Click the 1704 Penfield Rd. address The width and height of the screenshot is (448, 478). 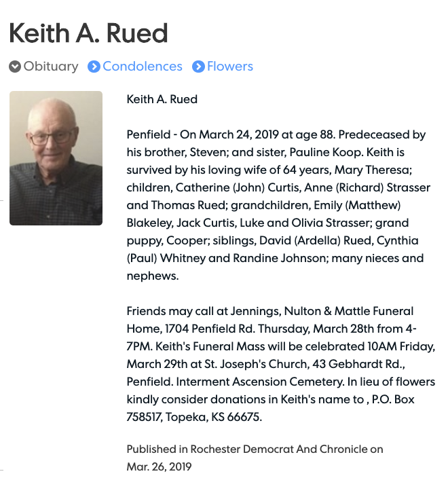click(x=210, y=329)
